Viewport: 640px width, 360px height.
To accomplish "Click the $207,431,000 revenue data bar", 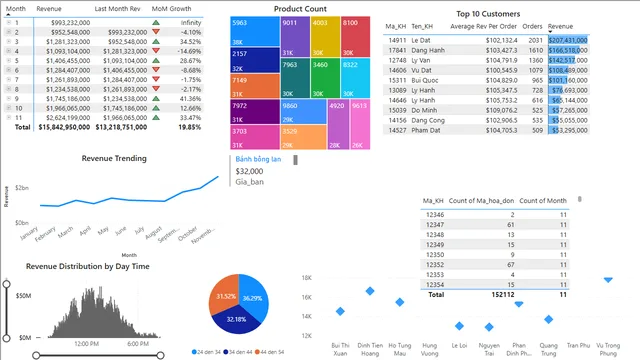I will coord(568,40).
